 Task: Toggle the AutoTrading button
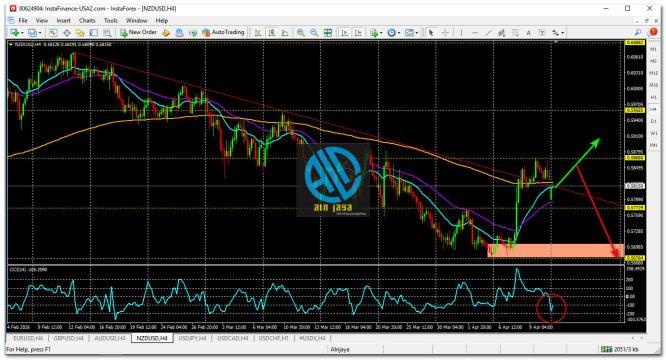coord(223,32)
